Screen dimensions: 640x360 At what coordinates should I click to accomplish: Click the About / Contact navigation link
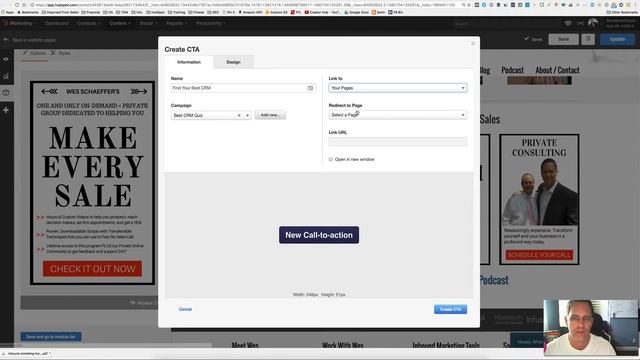pyautogui.click(x=557, y=70)
